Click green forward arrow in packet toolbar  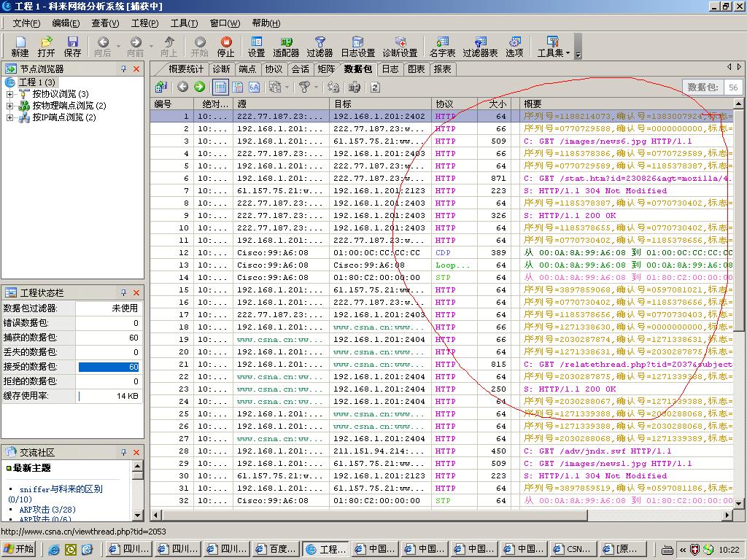point(199,87)
